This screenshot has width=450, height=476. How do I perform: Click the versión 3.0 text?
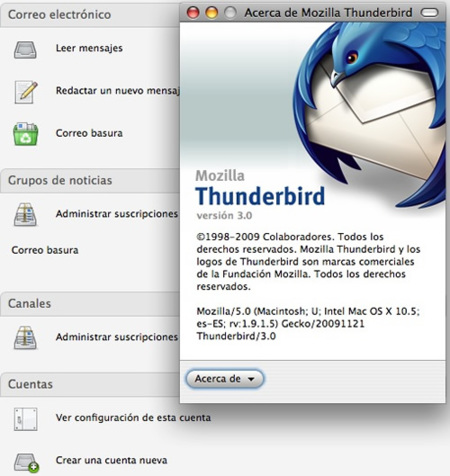click(x=224, y=215)
